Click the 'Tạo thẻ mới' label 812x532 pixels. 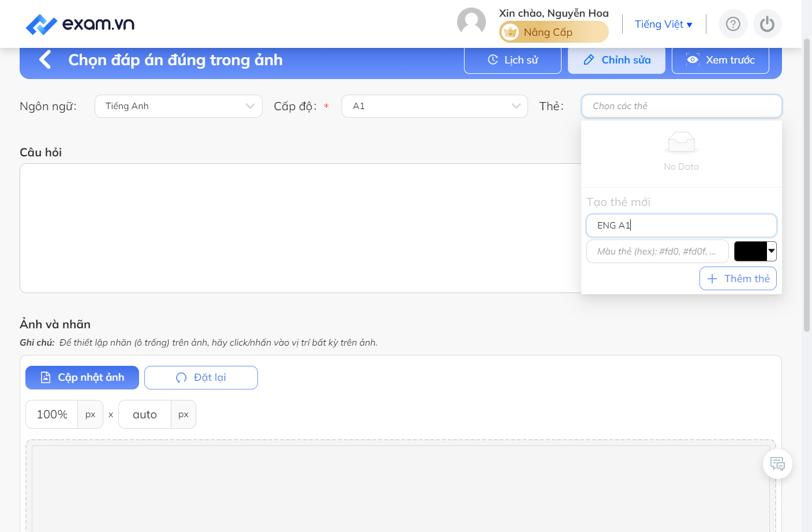tap(618, 202)
